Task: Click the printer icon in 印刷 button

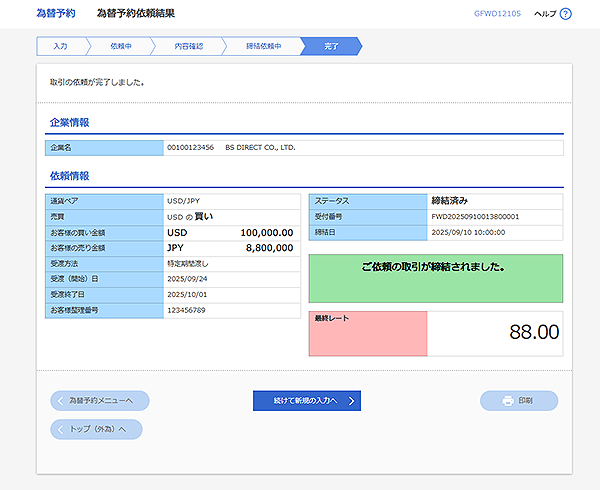Action: tap(508, 400)
